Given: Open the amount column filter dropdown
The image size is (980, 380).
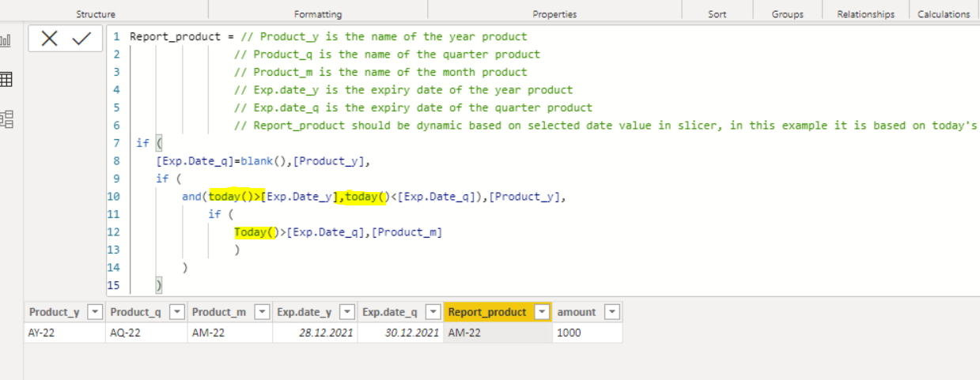Looking at the screenshot, I should coord(611,312).
